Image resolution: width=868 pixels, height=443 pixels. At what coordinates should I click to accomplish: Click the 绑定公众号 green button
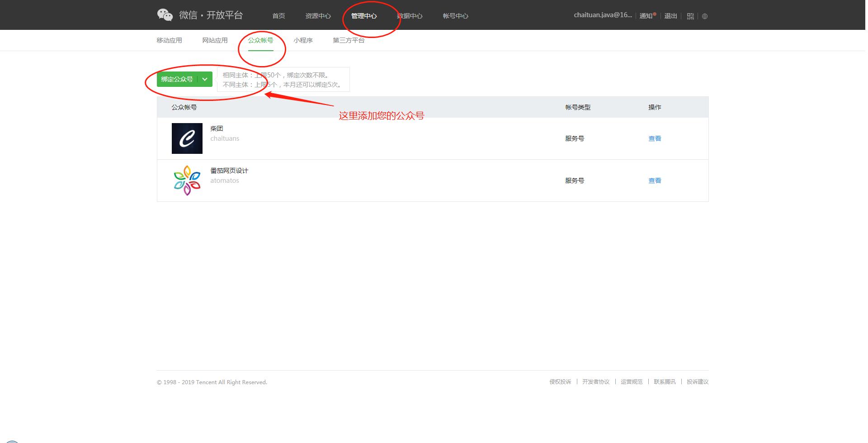tap(177, 79)
